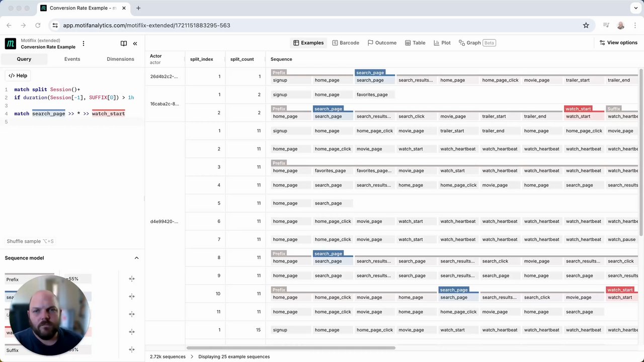644x362 pixels.
Task: View site information in address bar
Action: [55, 25]
